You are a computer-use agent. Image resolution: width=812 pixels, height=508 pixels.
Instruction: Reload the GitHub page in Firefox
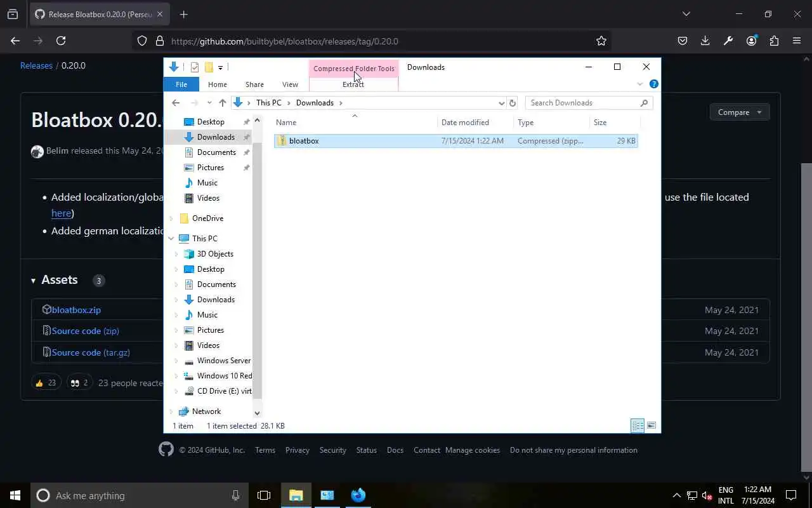(x=61, y=41)
